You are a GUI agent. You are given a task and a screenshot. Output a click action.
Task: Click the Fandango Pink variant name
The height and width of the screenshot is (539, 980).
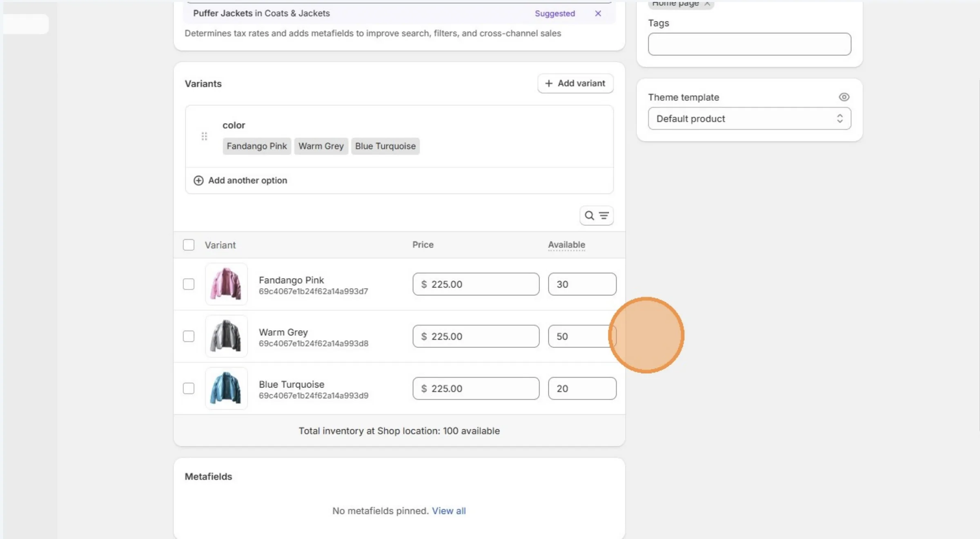pos(291,280)
